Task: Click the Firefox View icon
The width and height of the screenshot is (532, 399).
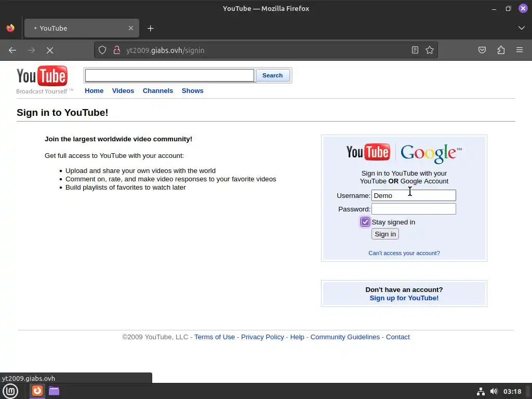Action: (x=10, y=28)
